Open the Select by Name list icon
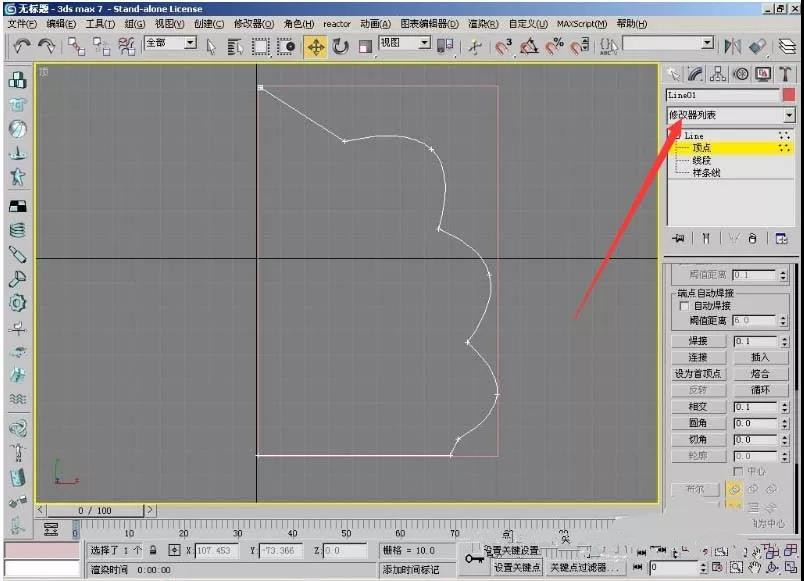This screenshot has width=804, height=581. click(x=235, y=47)
